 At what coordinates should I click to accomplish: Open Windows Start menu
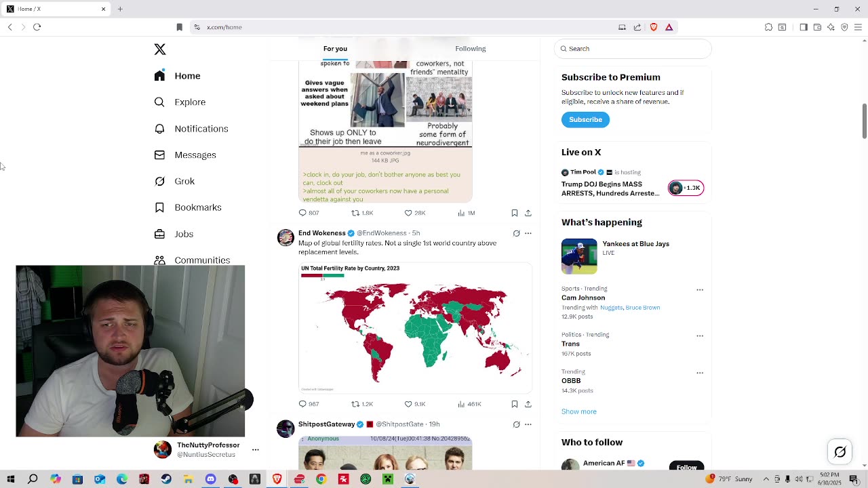click(x=11, y=479)
